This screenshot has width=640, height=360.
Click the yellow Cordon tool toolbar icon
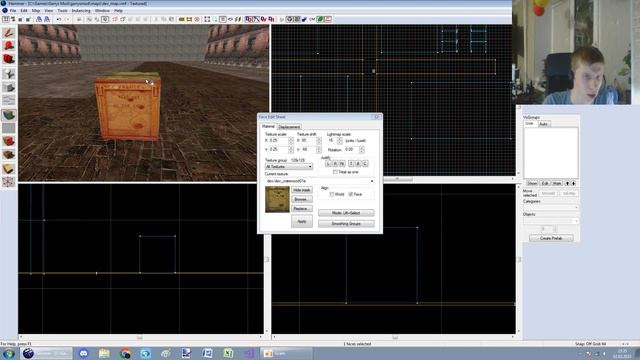(x=182, y=19)
